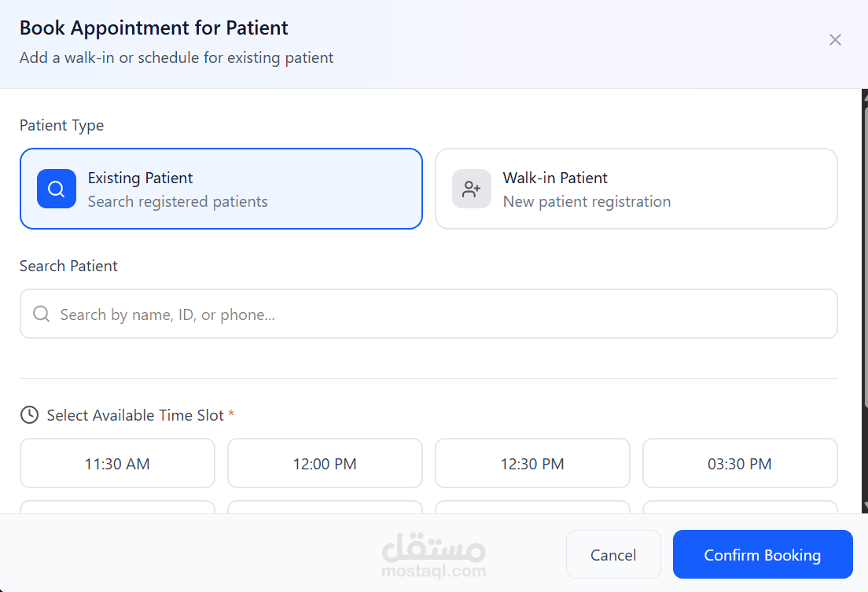Click the 'Search registered patients' description
Image resolution: width=868 pixels, height=592 pixels.
click(x=178, y=202)
